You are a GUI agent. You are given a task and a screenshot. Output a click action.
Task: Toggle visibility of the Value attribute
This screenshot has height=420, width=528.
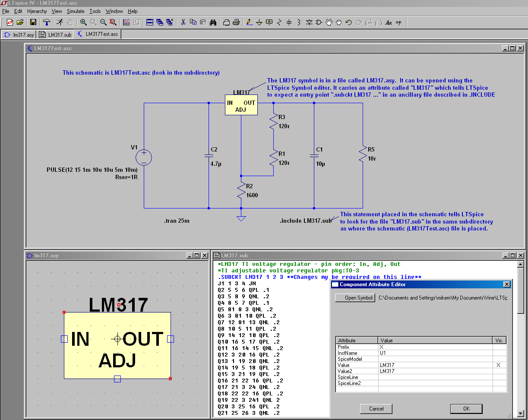[x=499, y=365]
